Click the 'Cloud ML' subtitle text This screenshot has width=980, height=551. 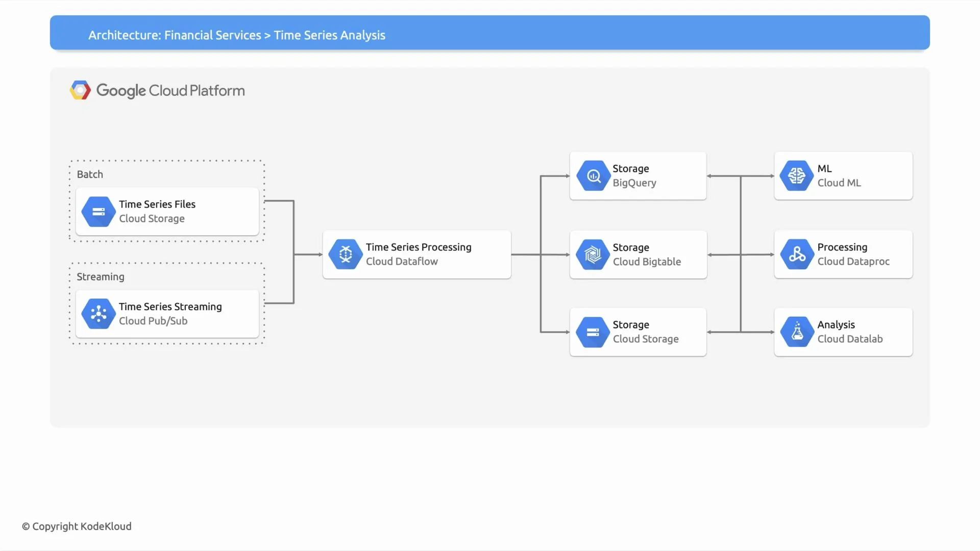pos(839,183)
